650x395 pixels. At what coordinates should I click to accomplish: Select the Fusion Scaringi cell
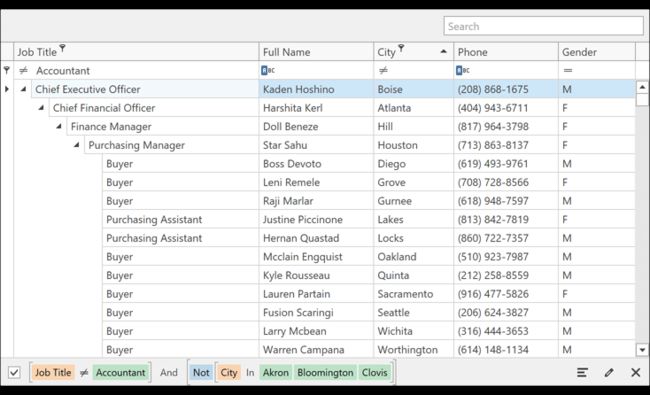316,313
